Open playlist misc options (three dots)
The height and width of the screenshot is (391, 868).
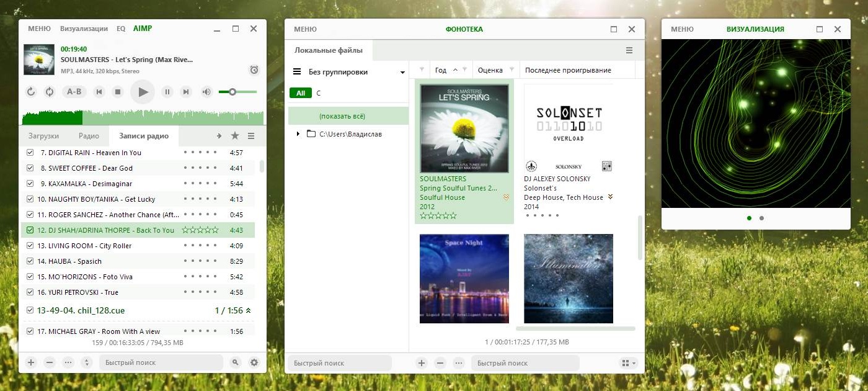click(x=68, y=362)
